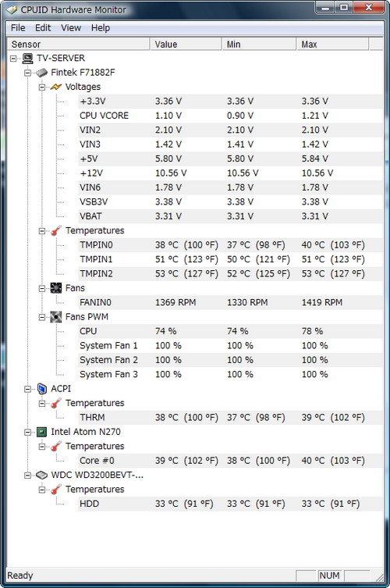This screenshot has height=588, width=390.
Task: Open the Help menu
Action: click(101, 28)
